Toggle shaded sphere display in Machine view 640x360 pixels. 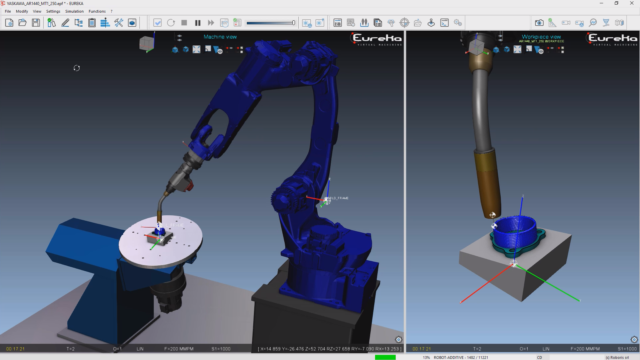[175, 50]
